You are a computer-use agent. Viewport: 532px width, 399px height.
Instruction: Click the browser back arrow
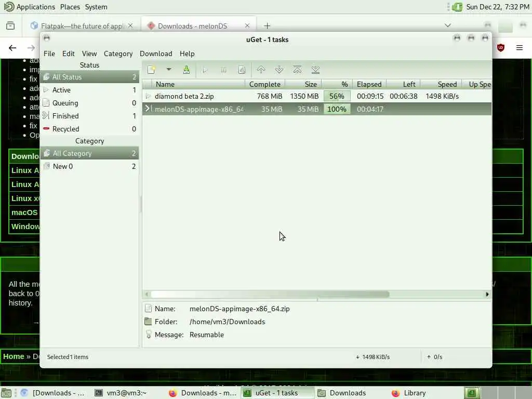(x=12, y=48)
